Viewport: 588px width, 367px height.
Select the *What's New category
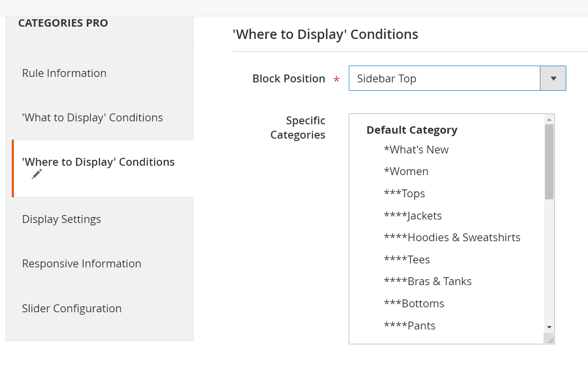[x=416, y=149]
